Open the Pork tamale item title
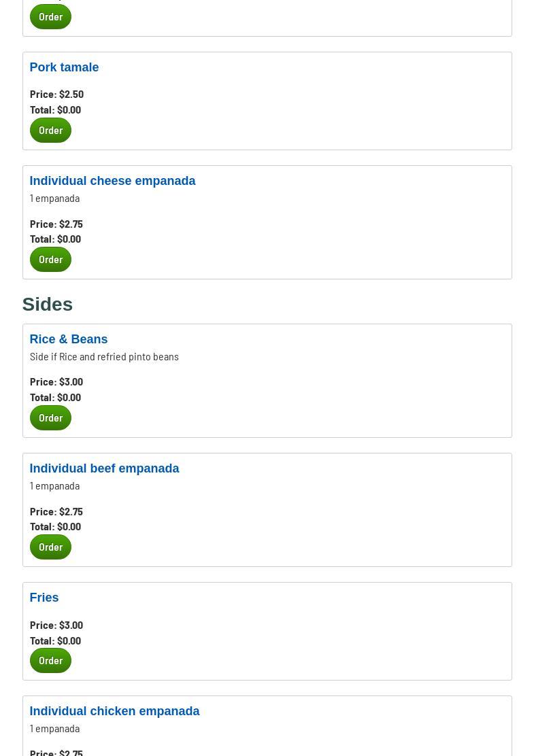Image resolution: width=534 pixels, height=756 pixels. pyautogui.click(x=64, y=67)
